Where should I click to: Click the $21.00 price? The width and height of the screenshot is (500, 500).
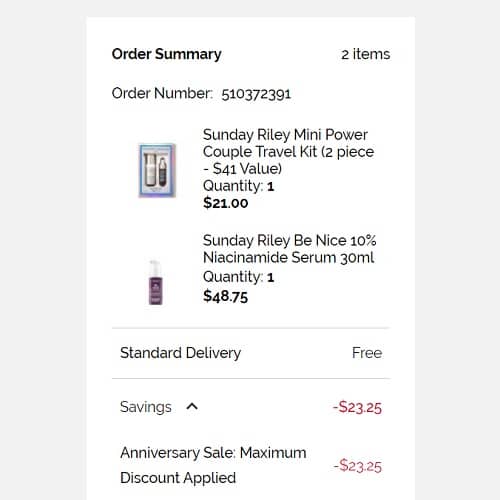click(x=226, y=203)
